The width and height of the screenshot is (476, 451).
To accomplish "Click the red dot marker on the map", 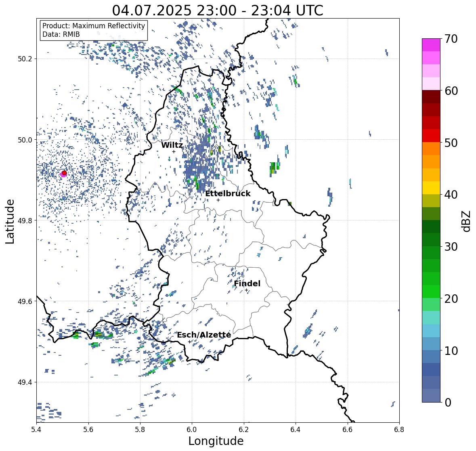I will 64,173.
